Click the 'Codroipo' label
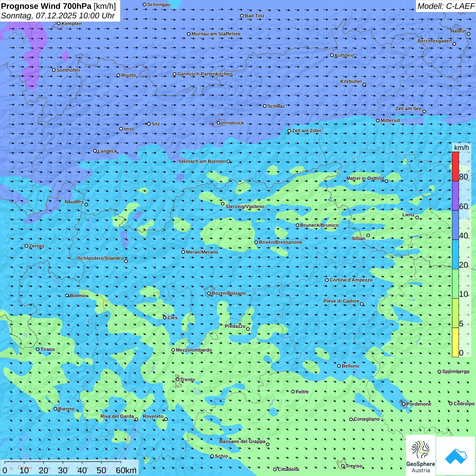Viewport: 476px width, 476px height. [x=464, y=404]
